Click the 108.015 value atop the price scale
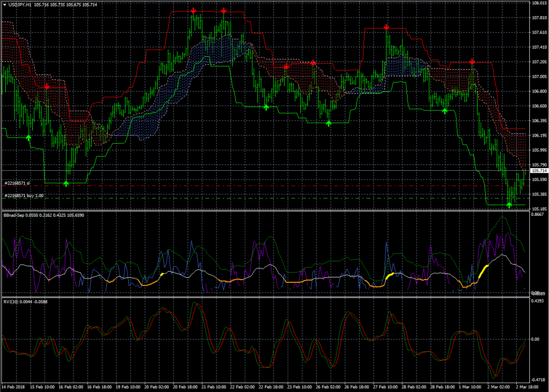549x392 pixels. pyautogui.click(x=539, y=3)
